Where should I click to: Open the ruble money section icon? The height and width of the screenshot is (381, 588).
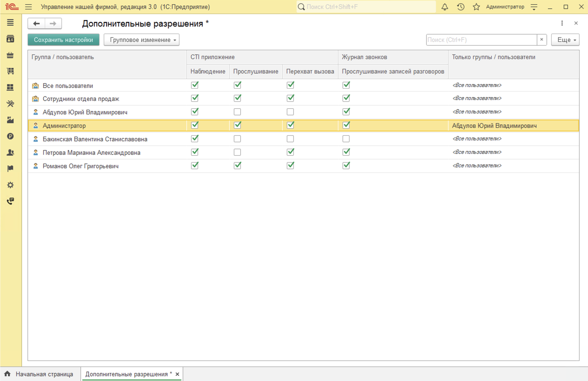click(10, 136)
